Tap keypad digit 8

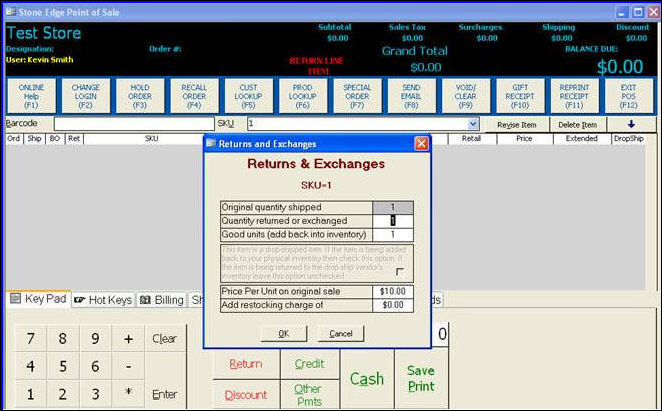click(62, 339)
